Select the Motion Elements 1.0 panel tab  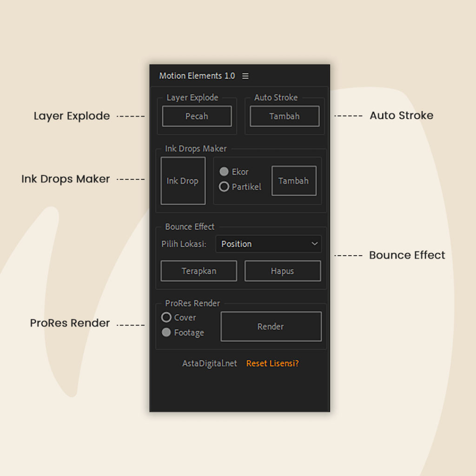click(197, 76)
